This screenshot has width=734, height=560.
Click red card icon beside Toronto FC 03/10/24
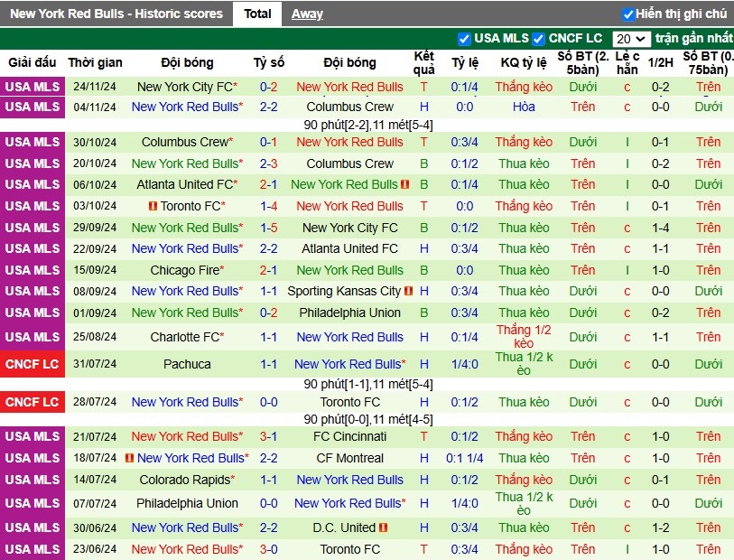pos(153,206)
